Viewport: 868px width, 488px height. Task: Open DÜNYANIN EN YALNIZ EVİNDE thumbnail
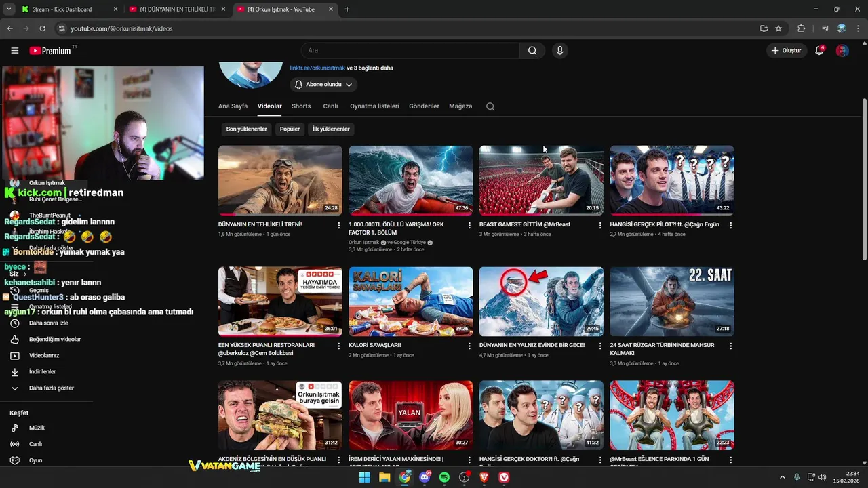[x=541, y=302]
